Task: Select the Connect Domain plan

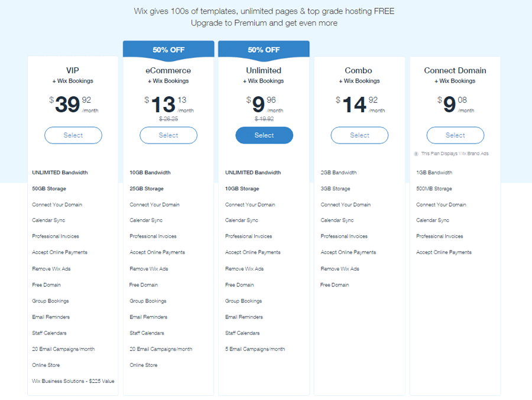Action: (x=455, y=135)
